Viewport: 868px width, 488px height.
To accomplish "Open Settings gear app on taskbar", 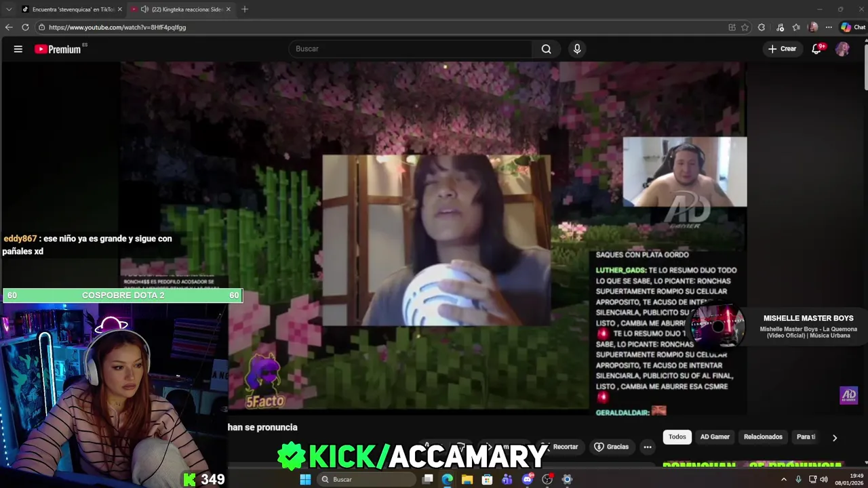I will pos(567,479).
